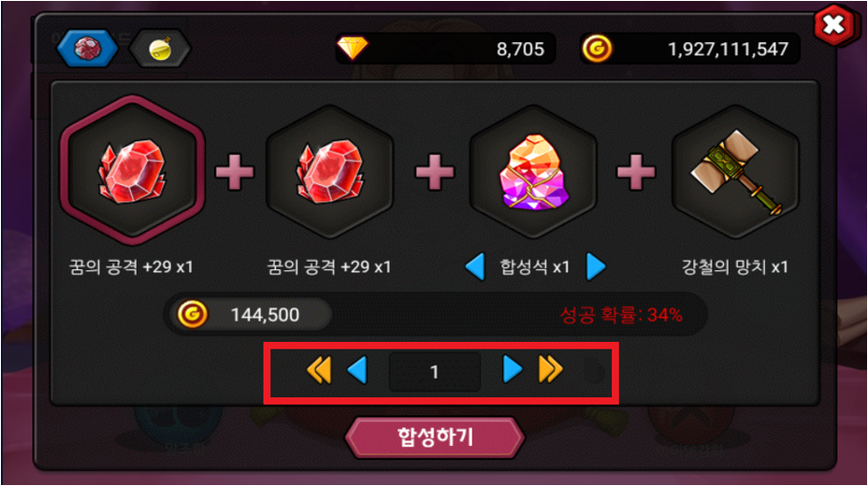Select the second 꿈의 공격 +29 gem slot
Viewport: 868px width, 486px height.
pos(330,172)
